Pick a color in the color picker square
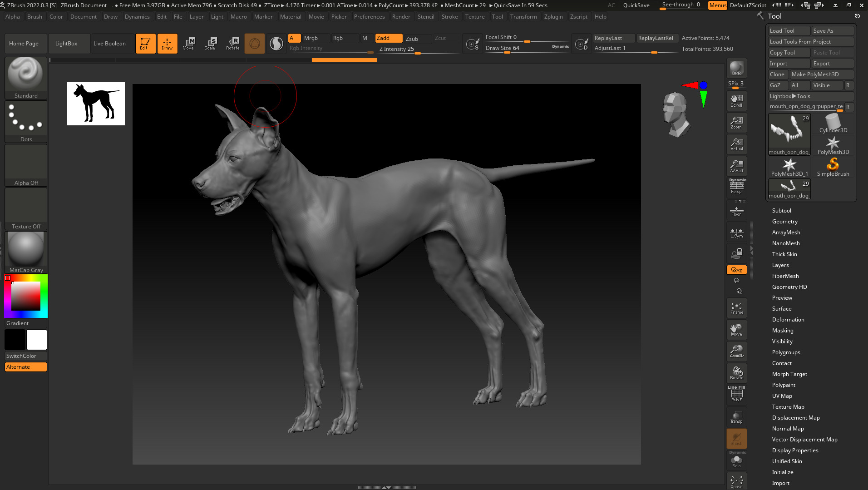868x490 pixels. click(x=26, y=296)
